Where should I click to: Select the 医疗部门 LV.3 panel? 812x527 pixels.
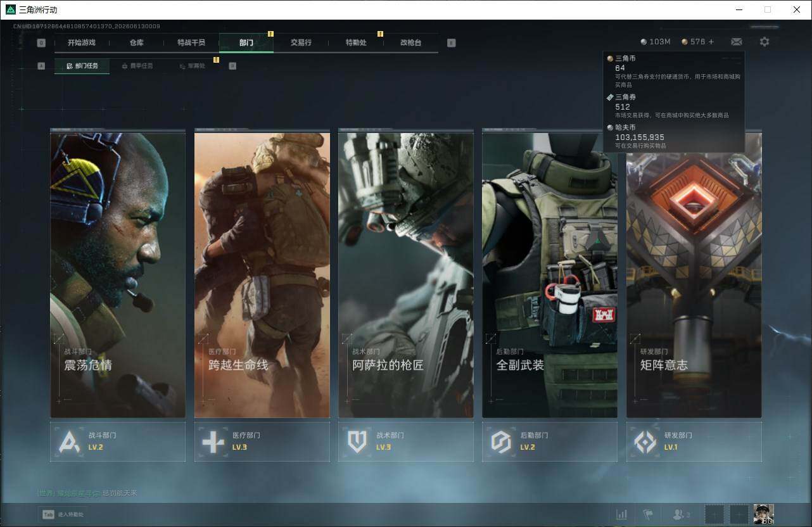[262, 441]
